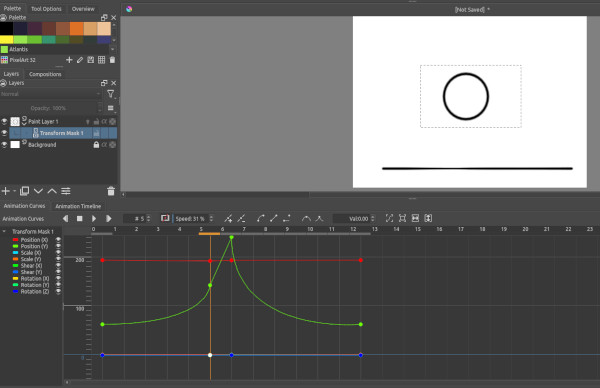600x388 pixels.
Task: Open the palette grid chooser icon
Action: click(x=101, y=60)
